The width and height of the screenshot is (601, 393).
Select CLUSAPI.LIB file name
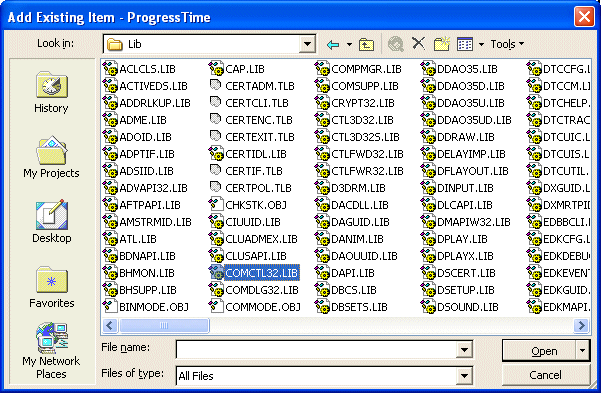pyautogui.click(x=256, y=256)
